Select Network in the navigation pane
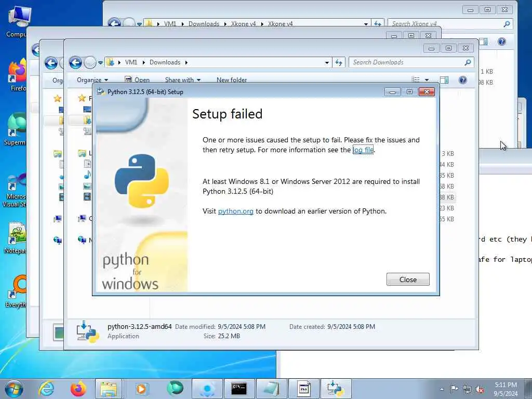Viewport: 532px width, 399px height. click(x=82, y=240)
